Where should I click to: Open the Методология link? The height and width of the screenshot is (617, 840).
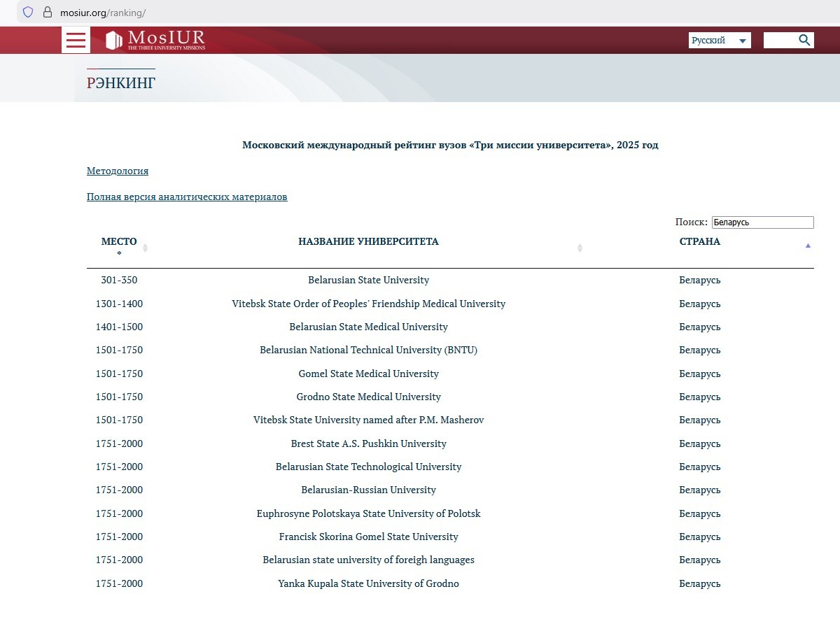[x=118, y=171]
